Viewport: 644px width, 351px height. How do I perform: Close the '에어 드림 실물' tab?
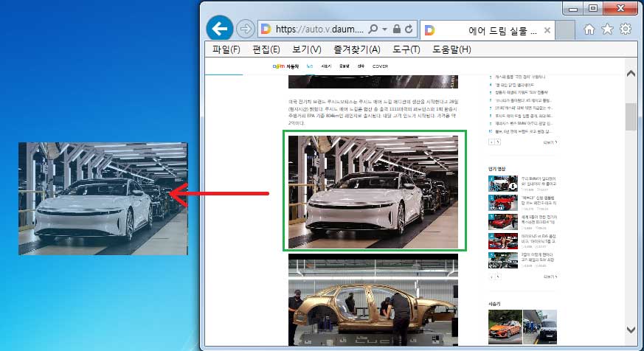[x=547, y=30]
